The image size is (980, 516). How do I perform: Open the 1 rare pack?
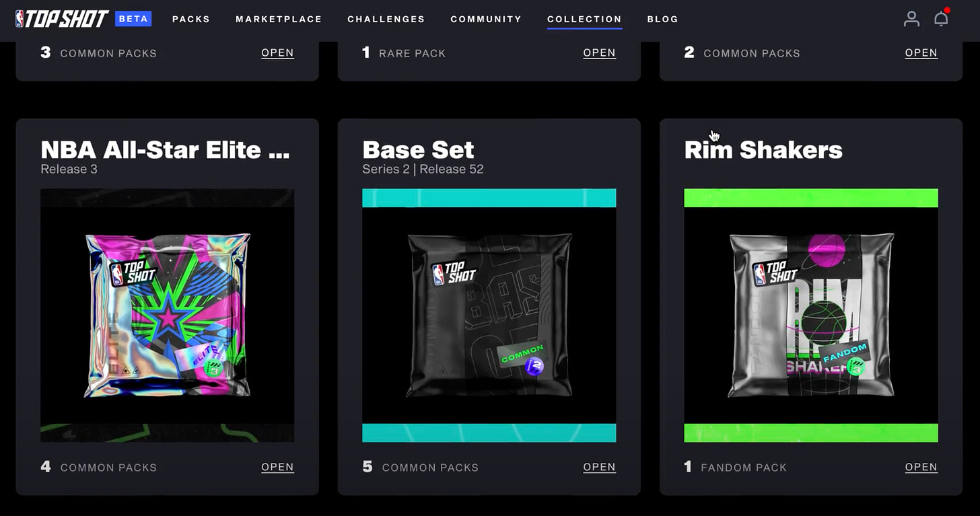tap(599, 53)
